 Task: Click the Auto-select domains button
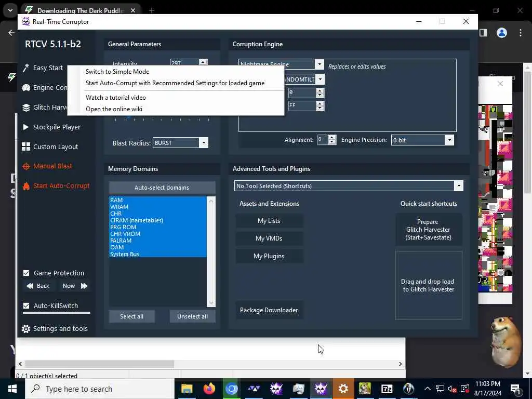[162, 188]
